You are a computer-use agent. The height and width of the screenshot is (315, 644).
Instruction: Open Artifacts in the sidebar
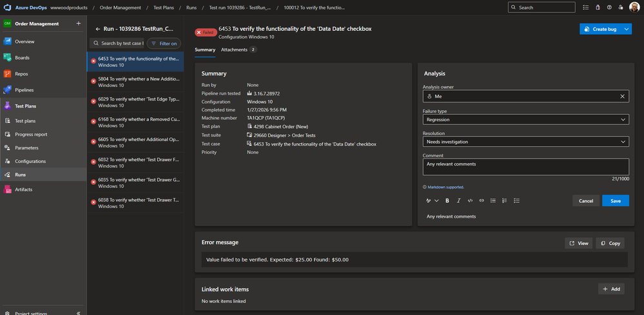[x=24, y=189]
